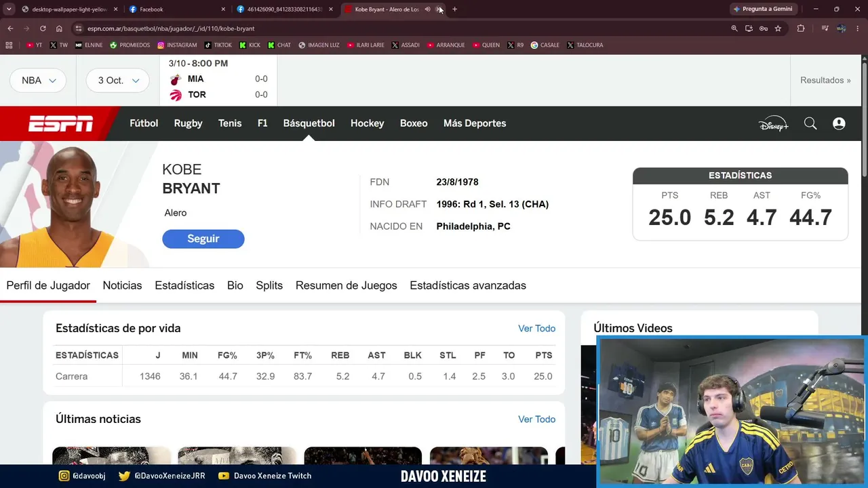View site information icon in address bar

point(79,28)
